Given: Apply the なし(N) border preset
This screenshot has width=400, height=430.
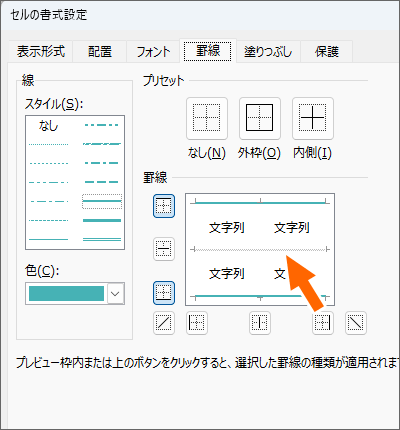Looking at the screenshot, I should click(x=207, y=118).
